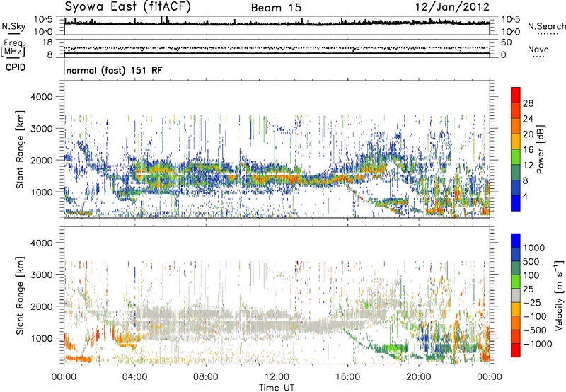Viewport: 566px width, 392px height.
Task: Click the 'N.Sky' legend label
Action: 13,27
